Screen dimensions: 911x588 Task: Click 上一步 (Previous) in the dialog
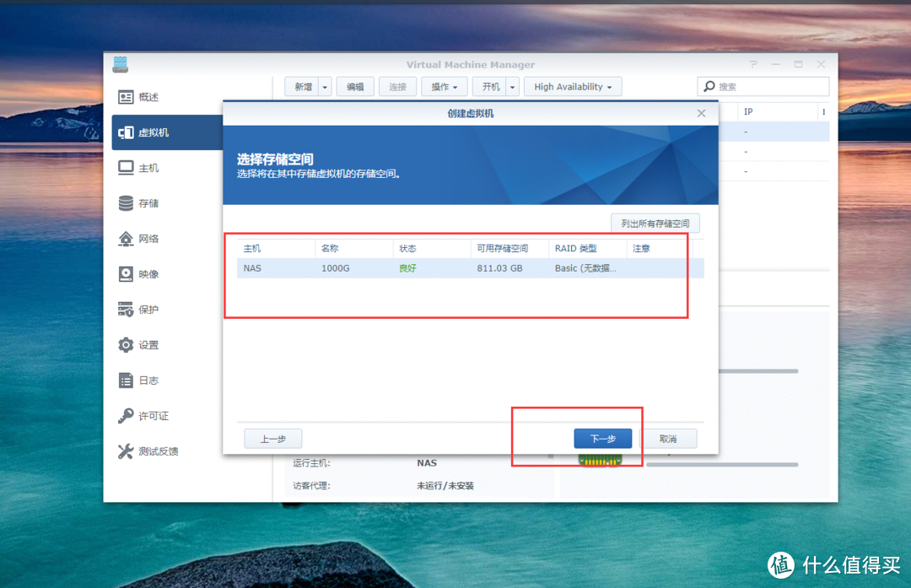(x=272, y=439)
